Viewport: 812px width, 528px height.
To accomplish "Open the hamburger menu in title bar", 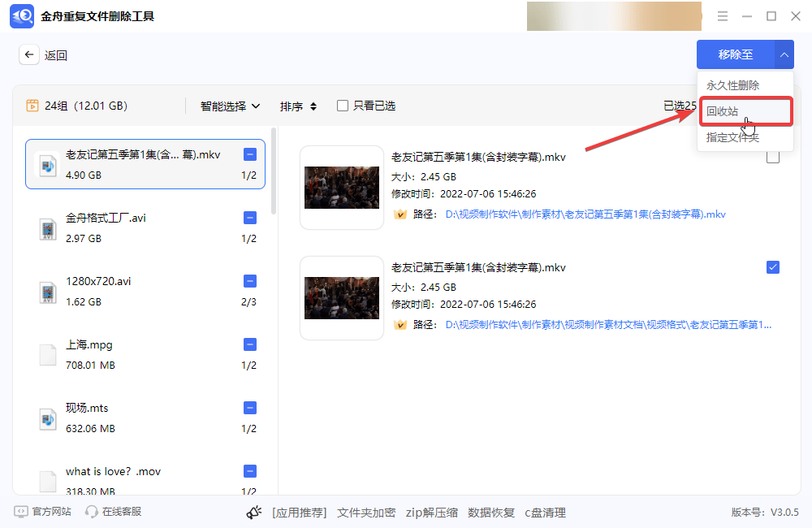I will tap(723, 16).
